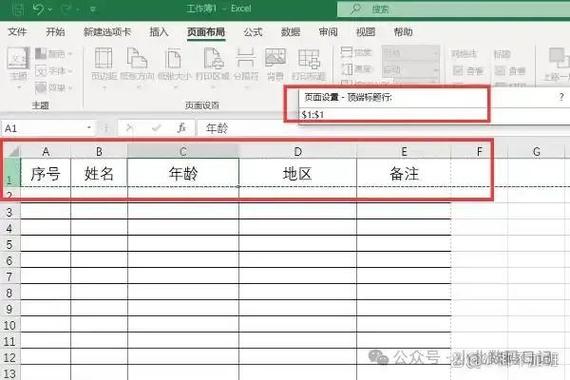Select column header B
This screenshot has width=570, height=380.
coord(99,151)
